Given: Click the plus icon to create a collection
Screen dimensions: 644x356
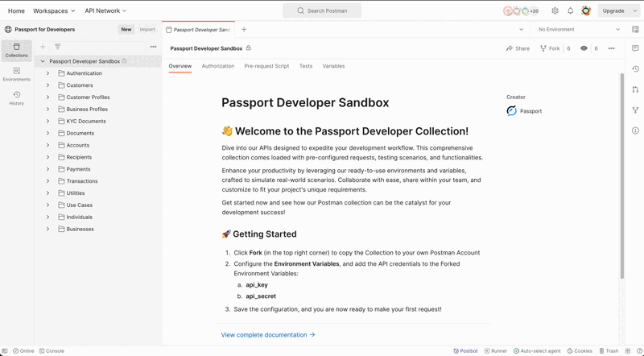Looking at the screenshot, I should tap(43, 47).
